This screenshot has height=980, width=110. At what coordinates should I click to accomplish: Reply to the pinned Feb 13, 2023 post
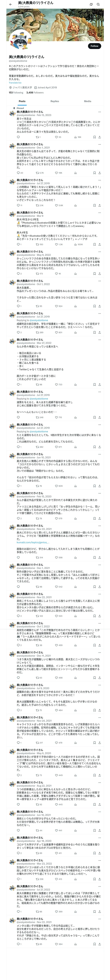tap(18, 137)
